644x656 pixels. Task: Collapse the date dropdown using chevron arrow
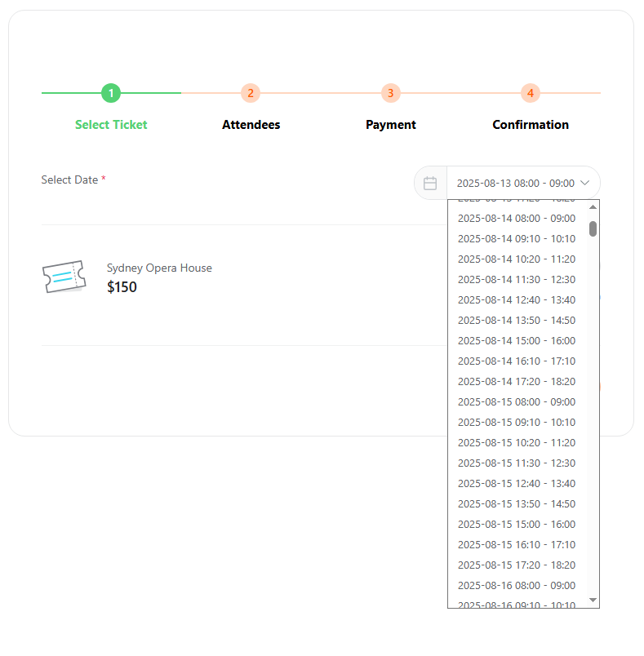[584, 184]
